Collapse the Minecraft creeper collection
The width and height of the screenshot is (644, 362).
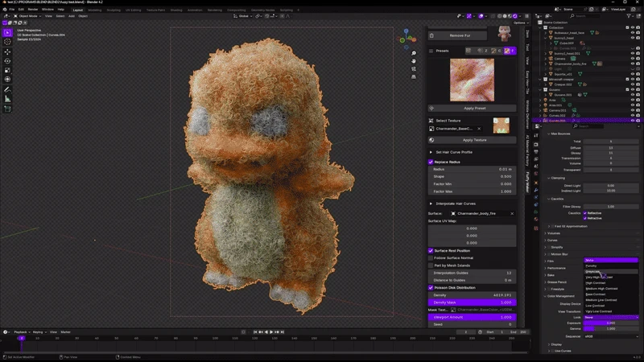click(540, 80)
